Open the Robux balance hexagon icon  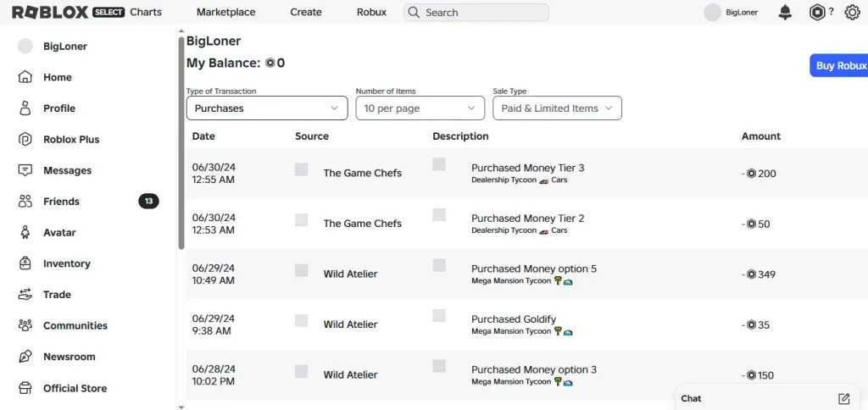pyautogui.click(x=817, y=12)
